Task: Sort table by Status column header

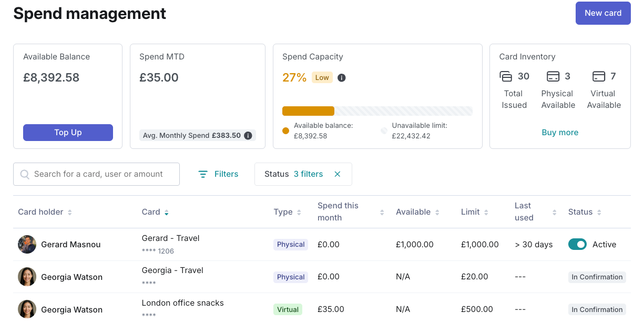Action: click(x=599, y=213)
